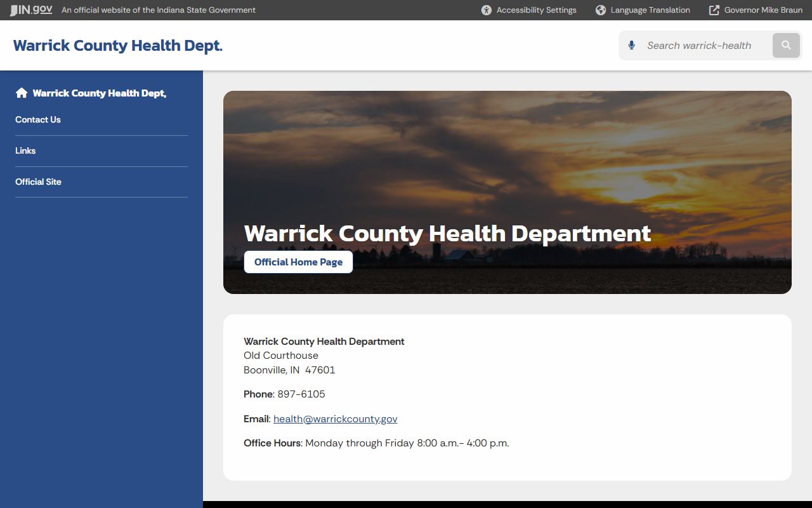Click the Warrick County Health Dept. header title
This screenshot has height=508, width=812.
(x=118, y=46)
